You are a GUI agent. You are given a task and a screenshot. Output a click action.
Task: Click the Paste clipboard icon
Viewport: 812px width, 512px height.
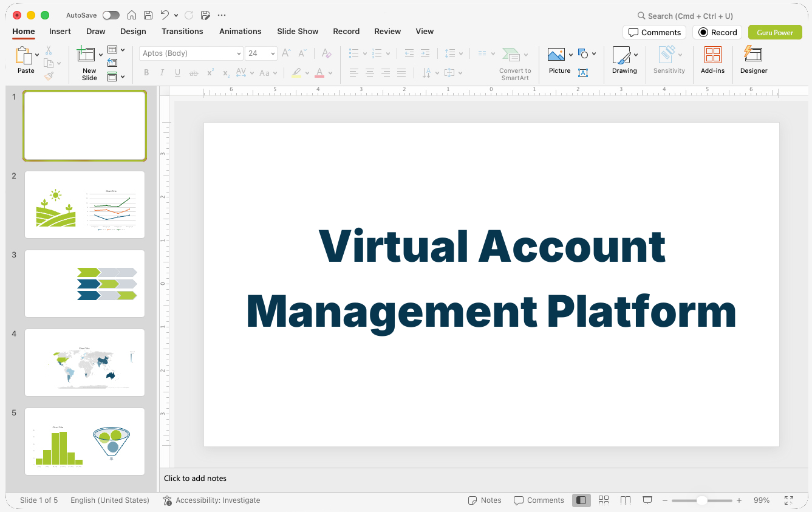[24, 56]
